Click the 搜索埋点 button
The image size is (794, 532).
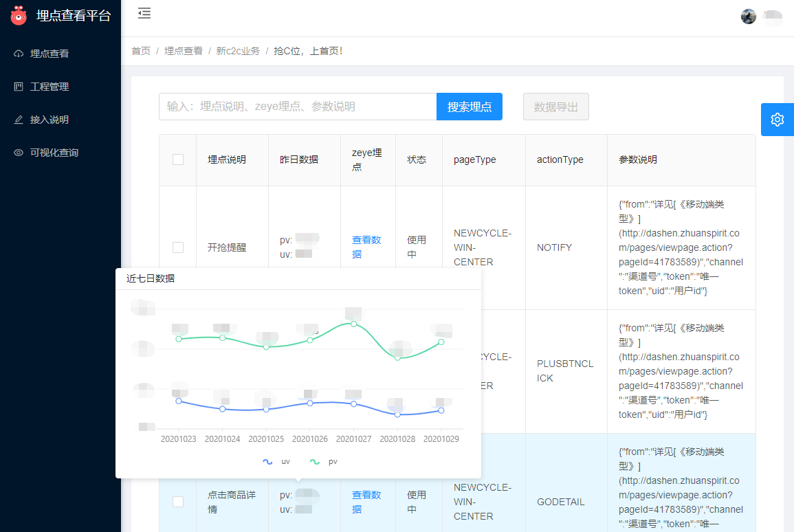tap(470, 107)
